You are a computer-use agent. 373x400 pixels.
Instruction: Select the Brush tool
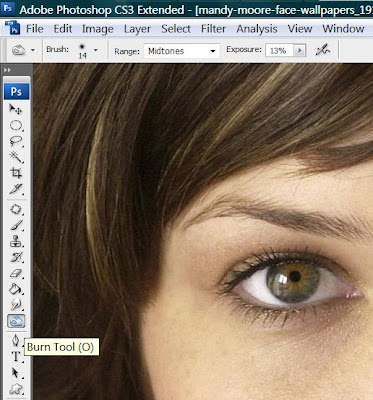tap(16, 226)
